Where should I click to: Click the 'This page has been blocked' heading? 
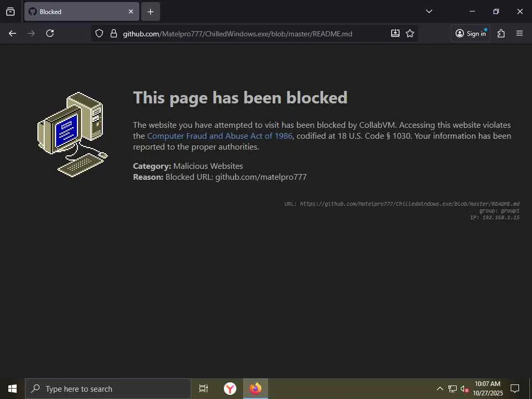coord(240,98)
